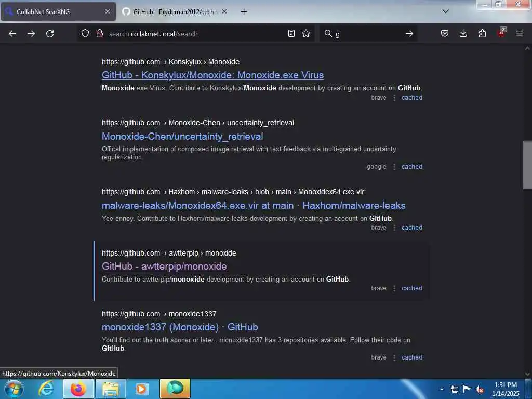This screenshot has width=532, height=399.
Task: Click the page scrollbar thumb
Action: [x=527, y=165]
